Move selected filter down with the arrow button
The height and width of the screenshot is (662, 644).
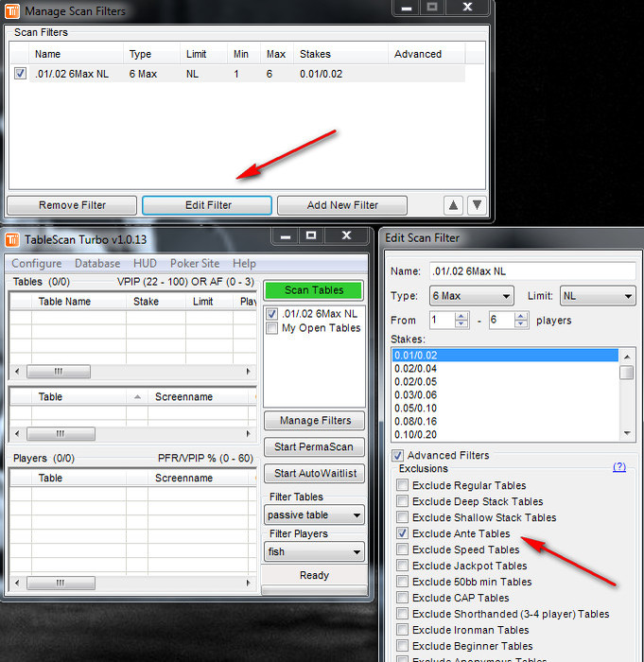point(477,205)
